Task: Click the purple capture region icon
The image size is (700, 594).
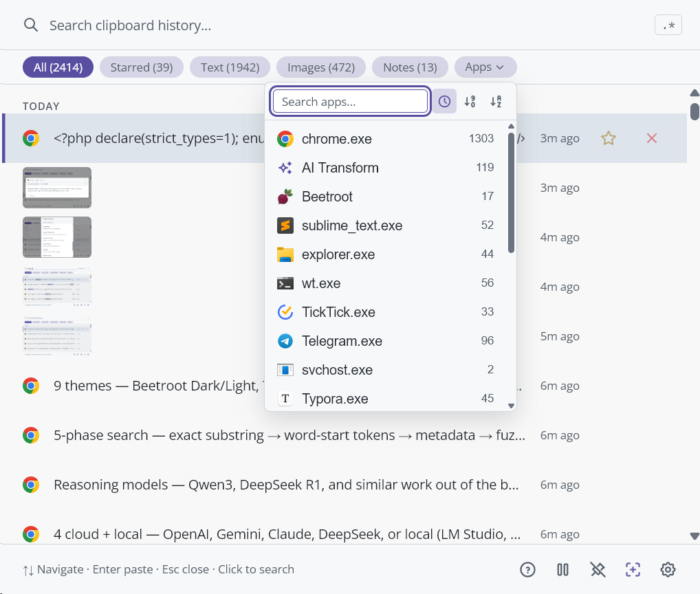Action: tap(633, 569)
